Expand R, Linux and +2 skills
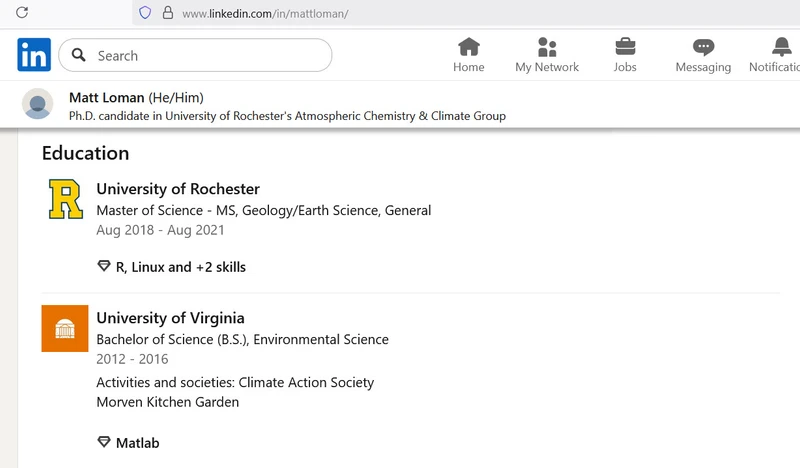800x468 pixels. tap(171, 267)
